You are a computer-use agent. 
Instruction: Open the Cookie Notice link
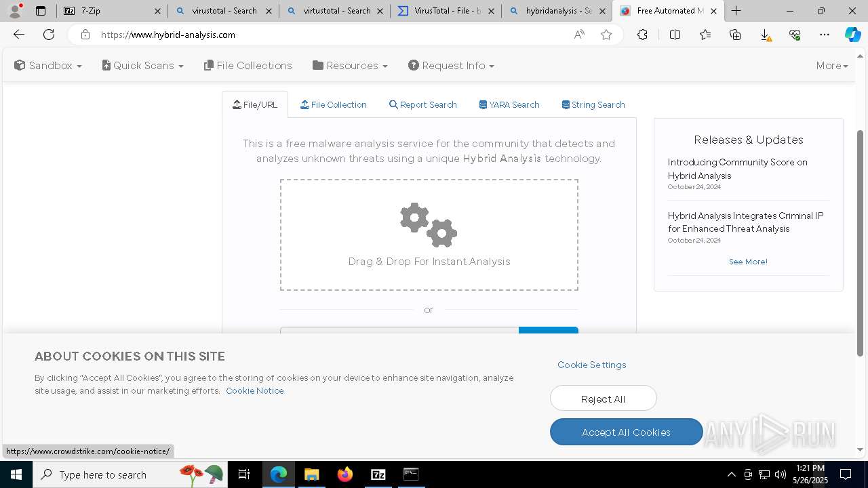[254, 390]
